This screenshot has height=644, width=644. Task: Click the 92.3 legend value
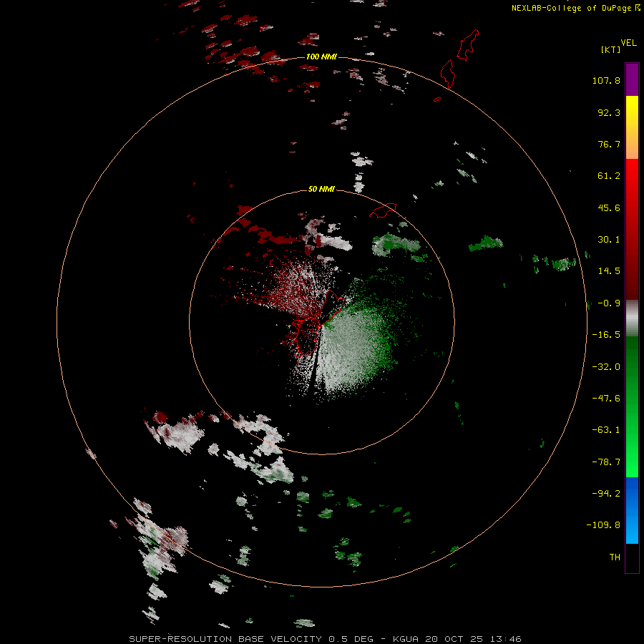click(x=609, y=112)
